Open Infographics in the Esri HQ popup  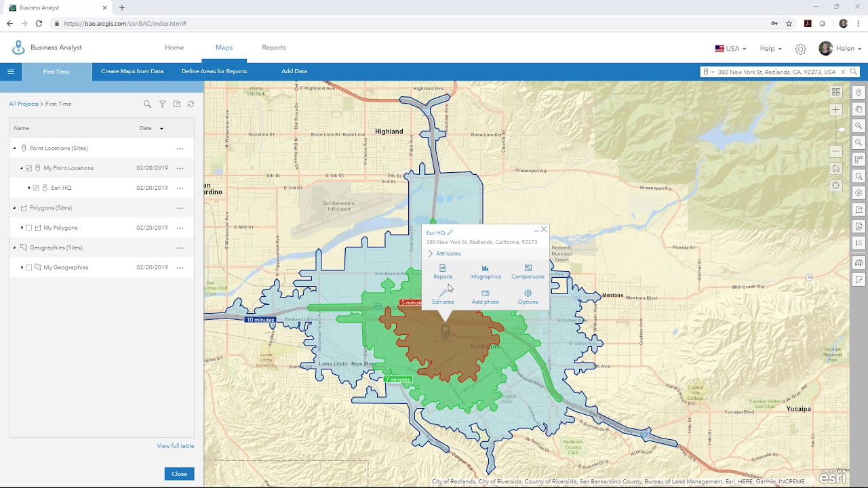486,272
